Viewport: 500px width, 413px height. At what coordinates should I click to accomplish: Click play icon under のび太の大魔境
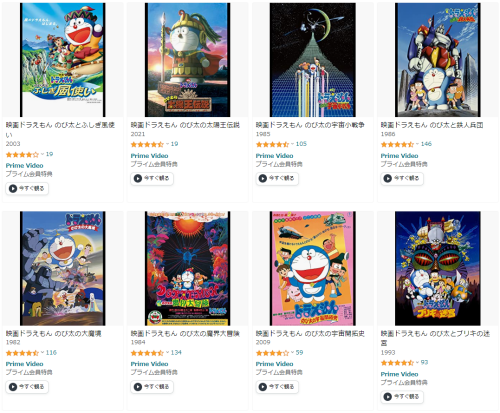coord(13,387)
